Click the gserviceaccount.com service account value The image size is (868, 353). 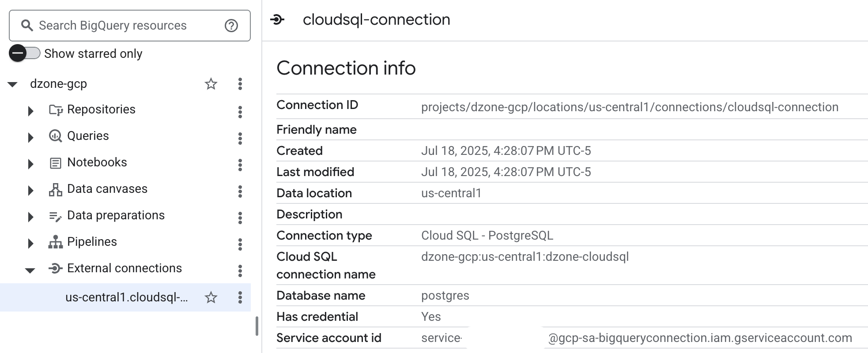click(700, 338)
